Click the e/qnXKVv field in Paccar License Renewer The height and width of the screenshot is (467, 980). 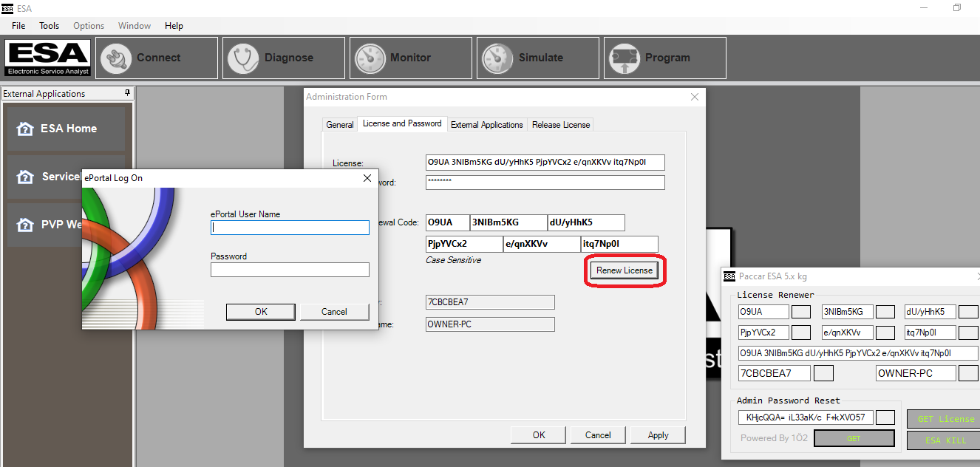847,333
